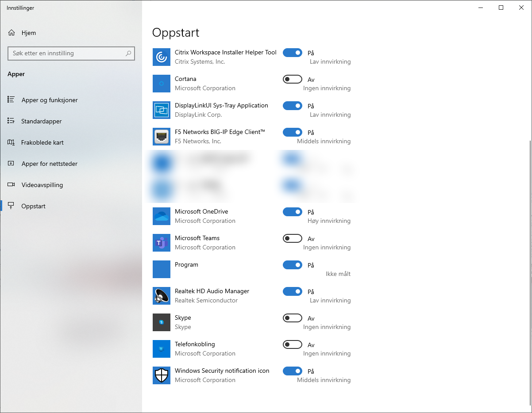532x413 pixels.
Task: Toggle the Program startup switch
Action: click(x=293, y=265)
